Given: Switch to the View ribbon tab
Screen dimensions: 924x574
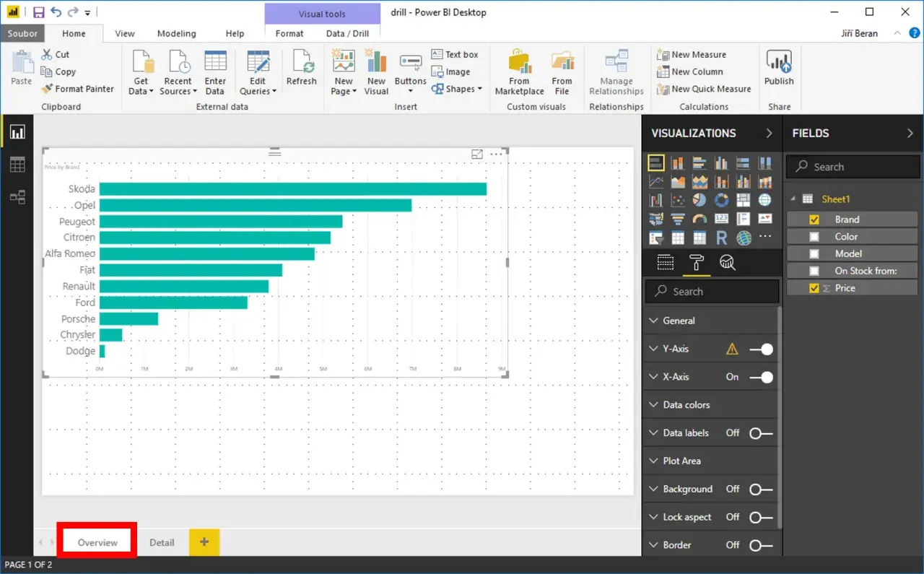Looking at the screenshot, I should (125, 33).
